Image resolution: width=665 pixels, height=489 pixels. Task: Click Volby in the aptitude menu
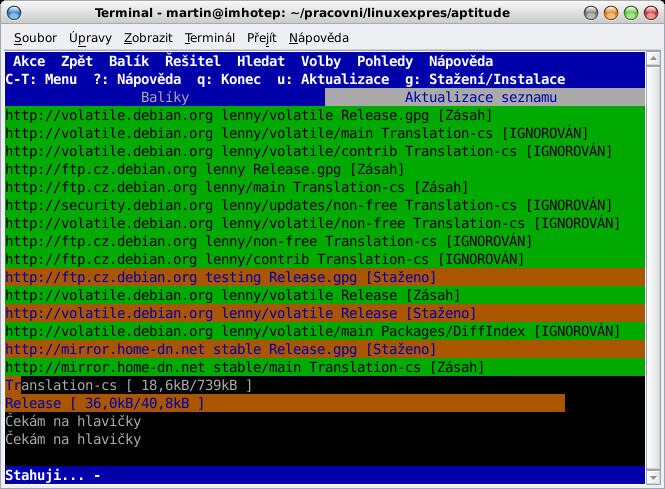[x=321, y=61]
